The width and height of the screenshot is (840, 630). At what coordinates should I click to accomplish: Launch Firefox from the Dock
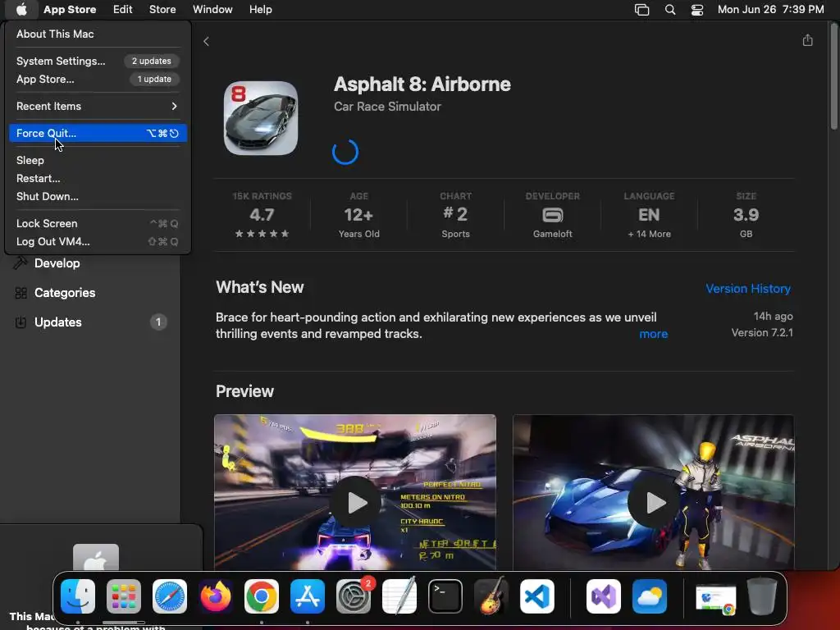click(x=216, y=596)
